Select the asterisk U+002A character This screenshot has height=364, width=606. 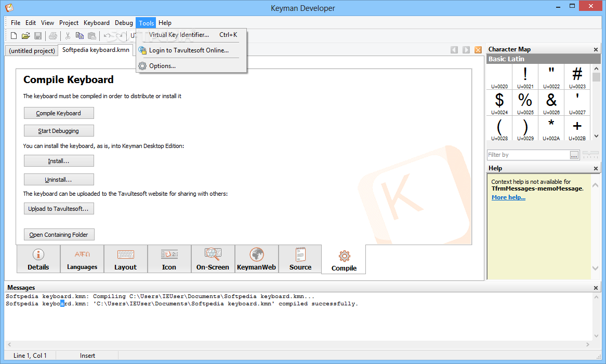pos(551,128)
